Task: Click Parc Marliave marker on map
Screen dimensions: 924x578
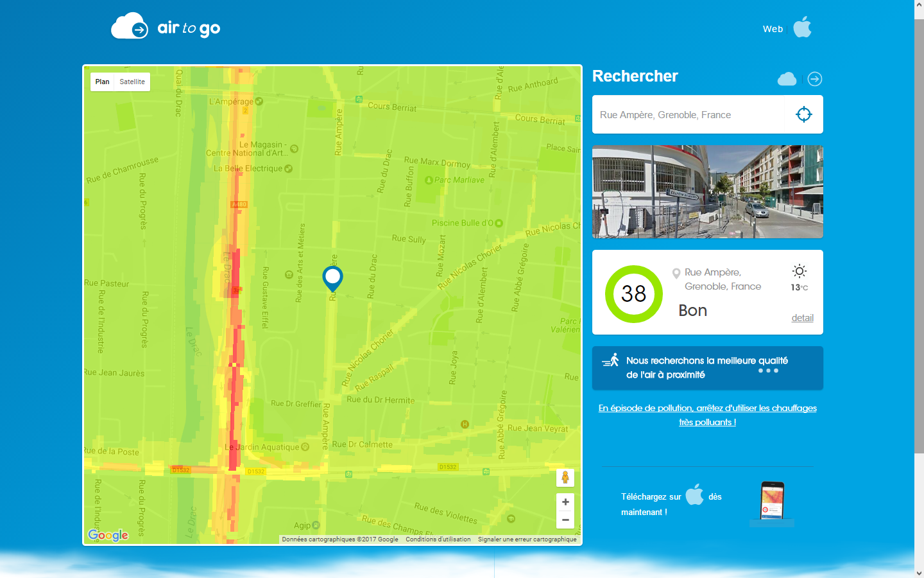Action: 429,180
